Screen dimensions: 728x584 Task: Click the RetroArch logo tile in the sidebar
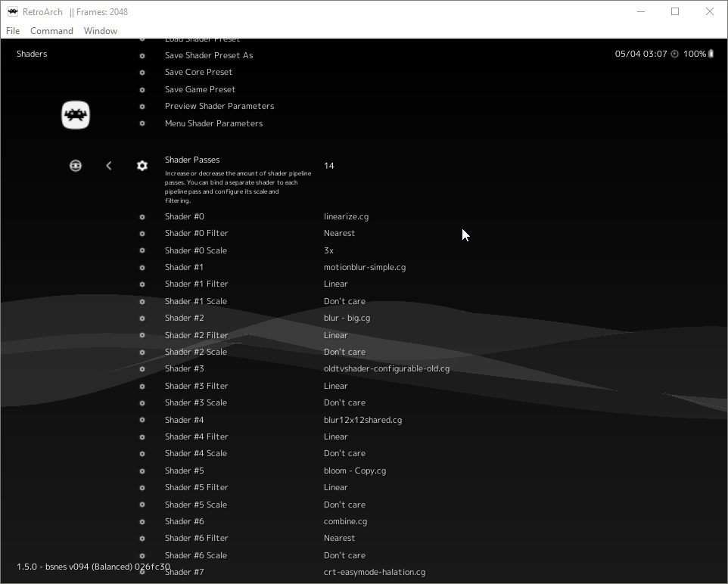[x=76, y=115]
